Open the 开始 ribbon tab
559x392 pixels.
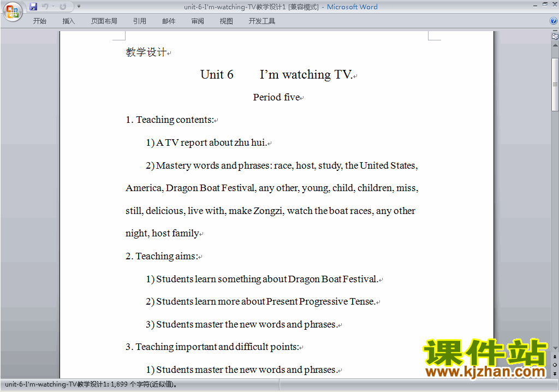click(x=39, y=21)
